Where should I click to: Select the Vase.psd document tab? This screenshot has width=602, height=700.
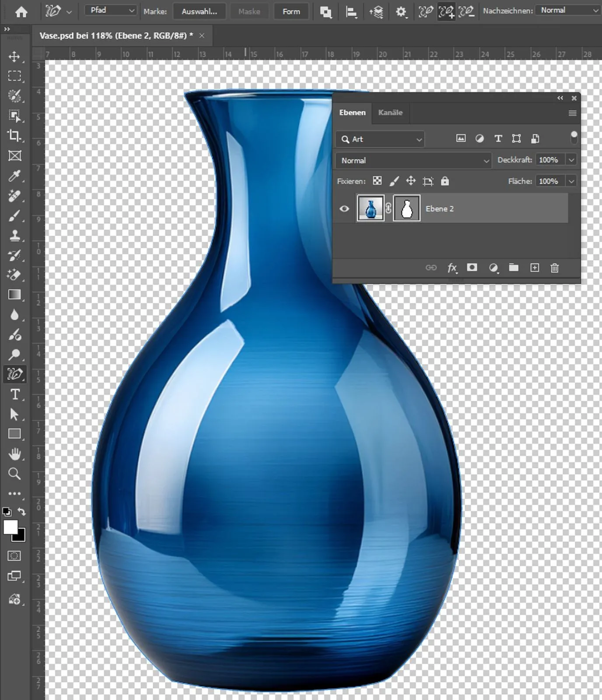(x=116, y=36)
